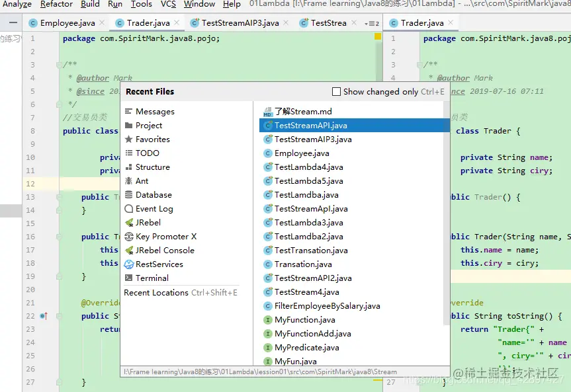
Task: Open Transation.java from recent files
Action: click(x=352, y=264)
